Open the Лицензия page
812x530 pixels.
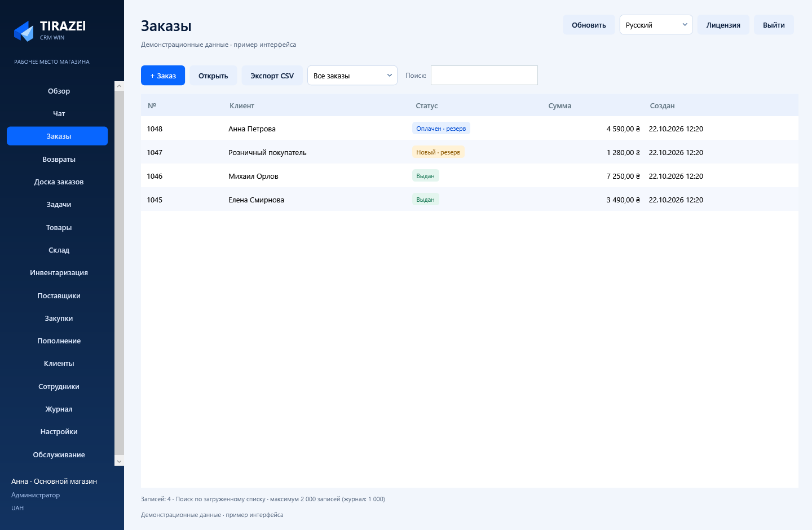pyautogui.click(x=723, y=25)
